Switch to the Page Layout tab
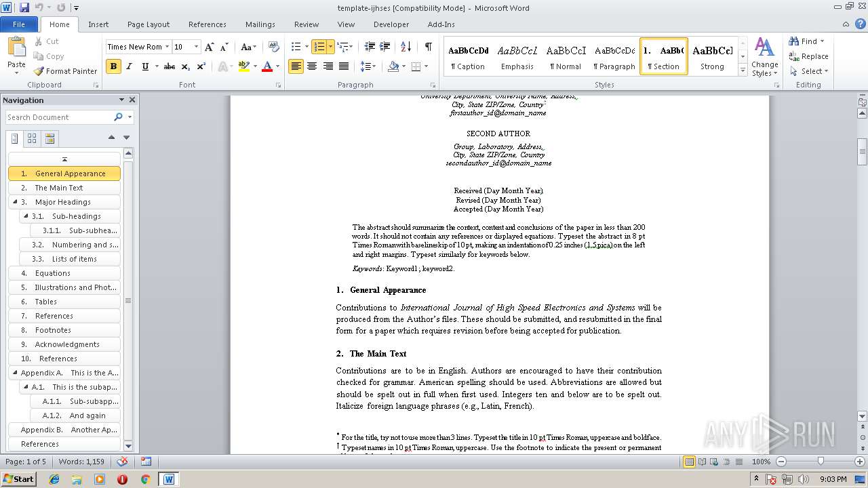The width and height of the screenshot is (868, 488). [x=149, y=24]
